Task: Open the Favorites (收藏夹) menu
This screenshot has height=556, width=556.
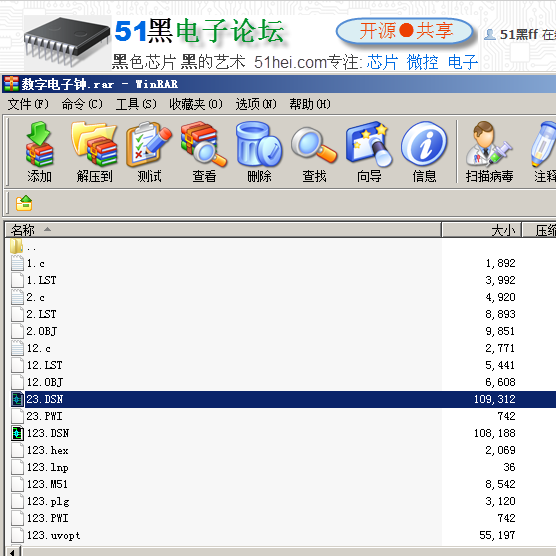Action: (196, 104)
